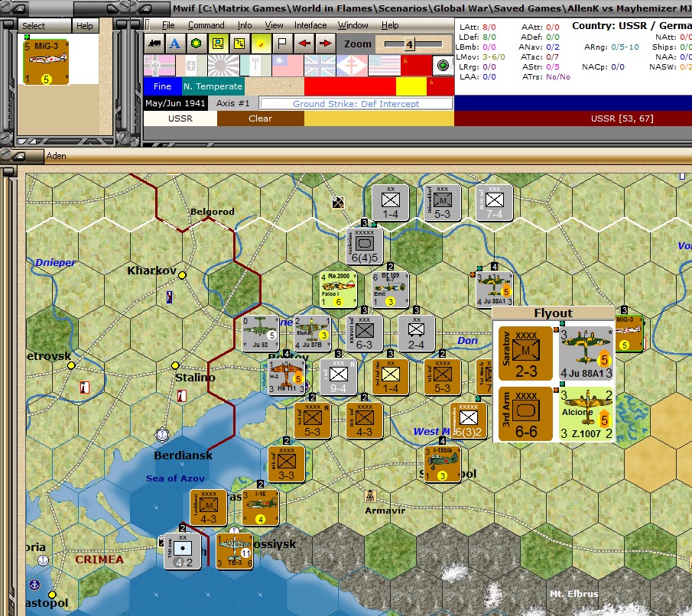Open the main Help menu beside Window
Screen dimensions: 692x616
pyautogui.click(x=390, y=25)
